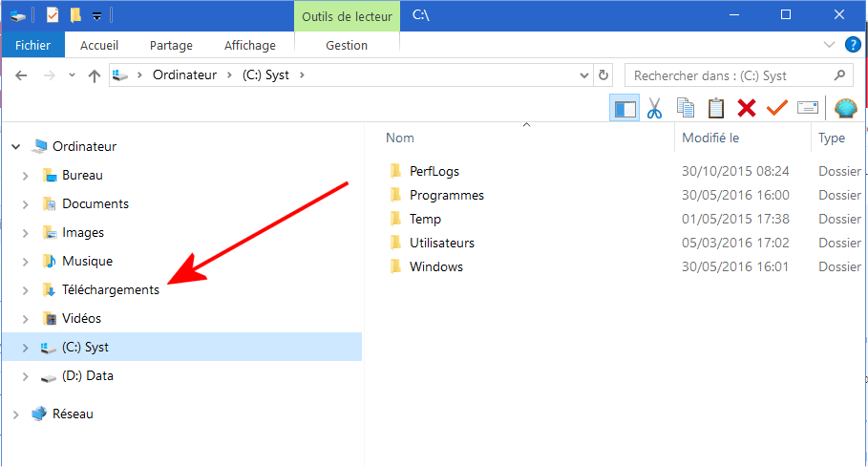Click the drive icon in title bar
The width and height of the screenshot is (868, 467).
[18, 16]
